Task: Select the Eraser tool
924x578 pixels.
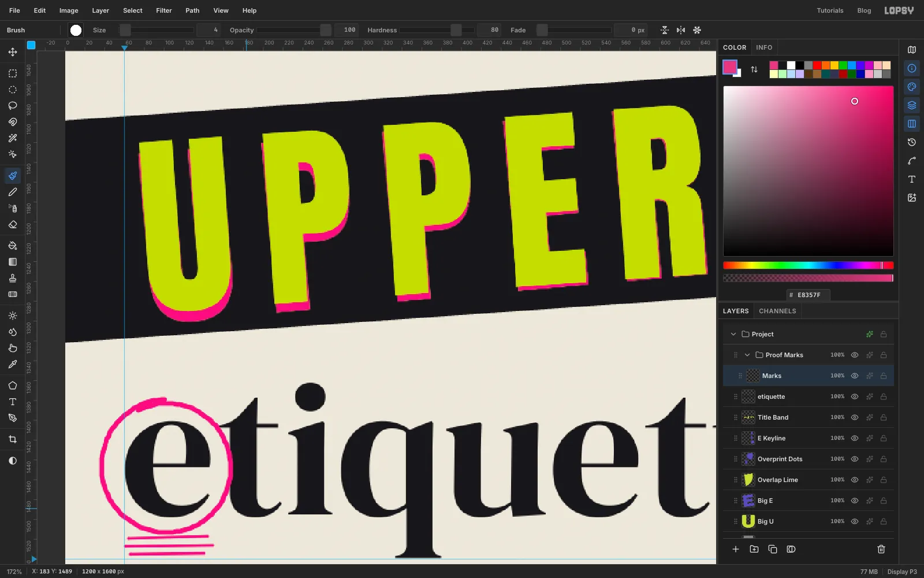Action: [x=12, y=224]
